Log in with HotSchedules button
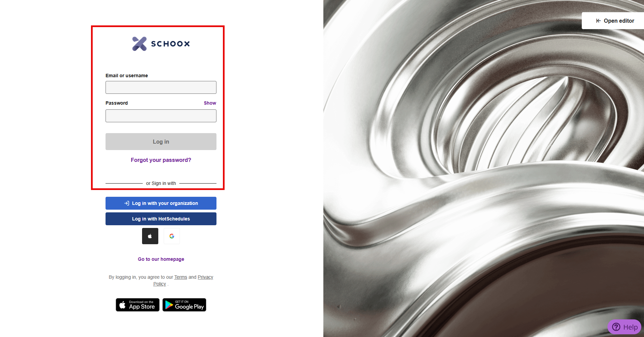This screenshot has height=337, width=644. [161, 219]
